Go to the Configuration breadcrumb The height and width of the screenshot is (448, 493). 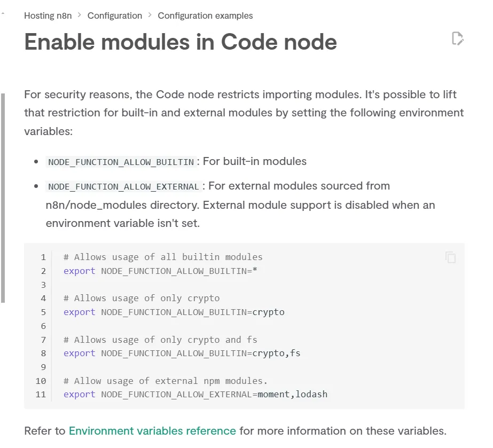click(115, 15)
